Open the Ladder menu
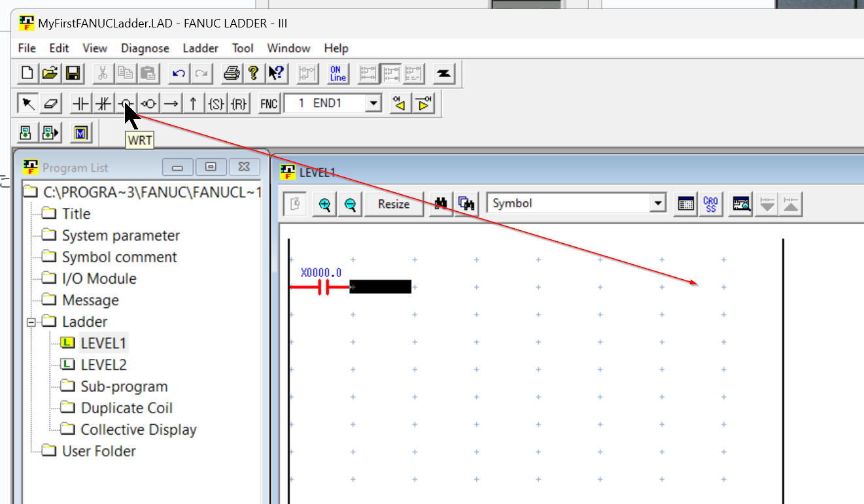 coord(201,48)
